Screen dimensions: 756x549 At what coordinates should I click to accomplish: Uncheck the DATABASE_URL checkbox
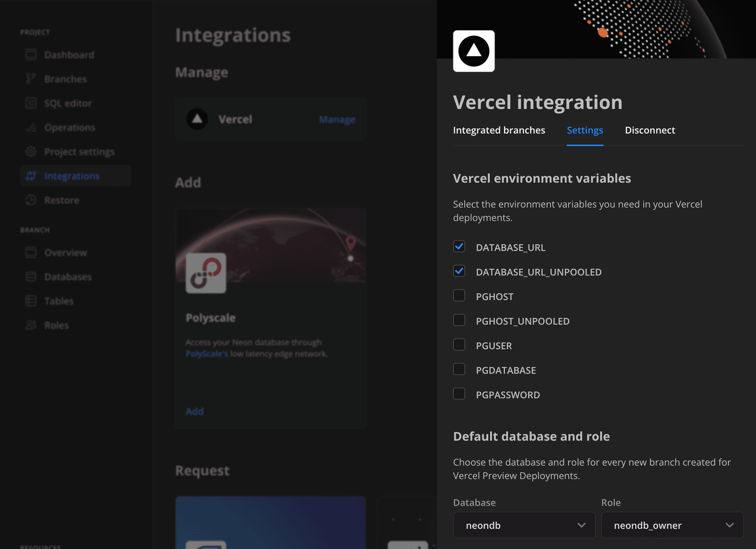pos(459,247)
